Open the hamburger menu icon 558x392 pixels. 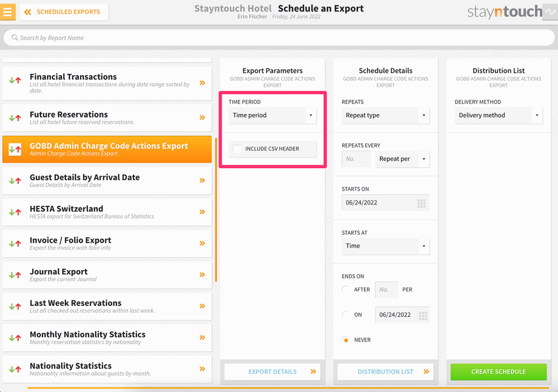pos(7,12)
